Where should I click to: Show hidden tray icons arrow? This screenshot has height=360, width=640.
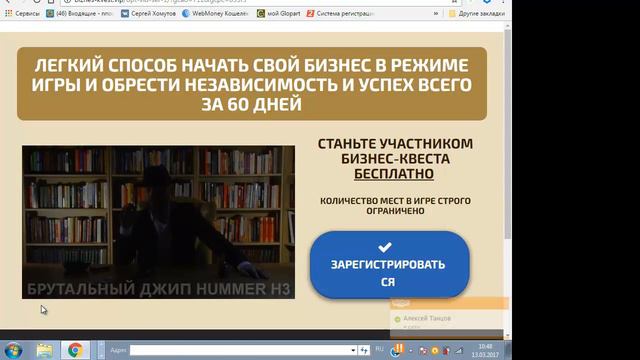[x=411, y=351]
